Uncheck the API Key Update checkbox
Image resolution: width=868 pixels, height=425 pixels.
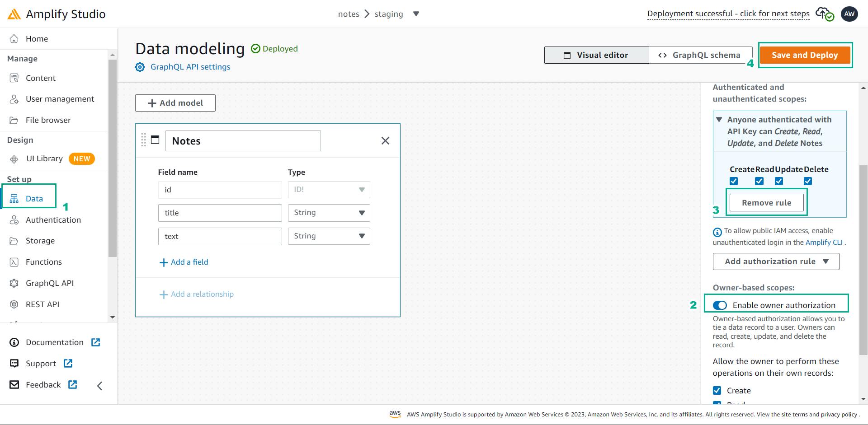[779, 181]
